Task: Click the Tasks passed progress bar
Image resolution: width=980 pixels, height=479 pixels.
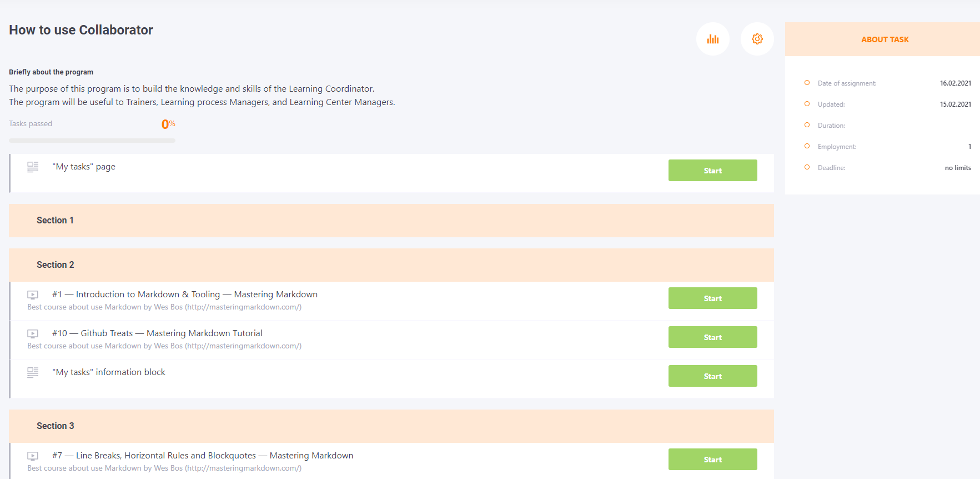Action: pos(92,141)
